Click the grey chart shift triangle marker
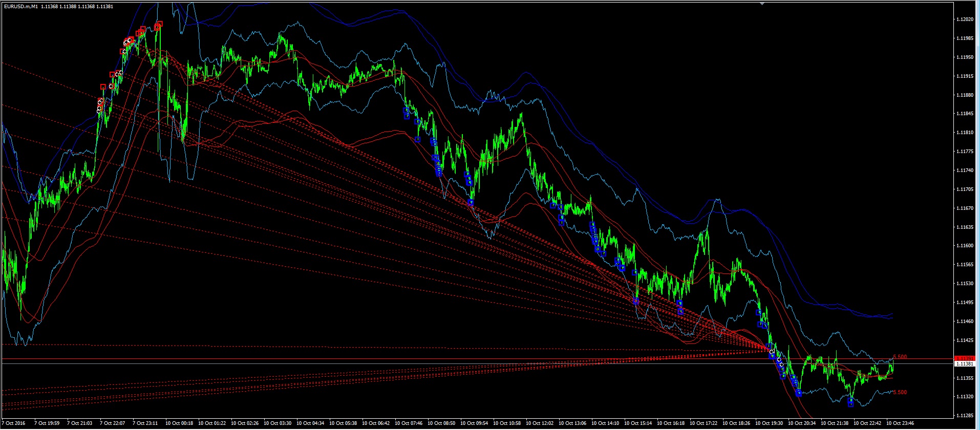Viewport: 980px width, 430px height. [x=762, y=4]
